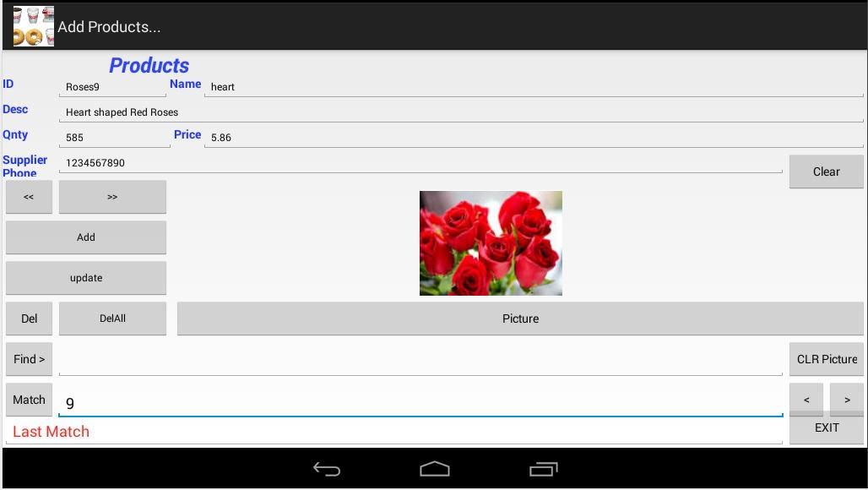Click the Add button
The image size is (868, 490).
coord(86,237)
